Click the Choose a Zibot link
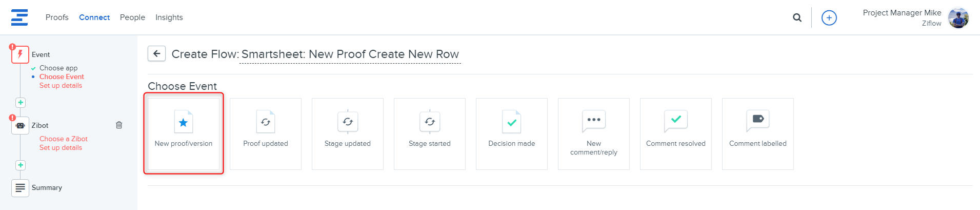Viewport: 980px width, 210px height. [64, 139]
